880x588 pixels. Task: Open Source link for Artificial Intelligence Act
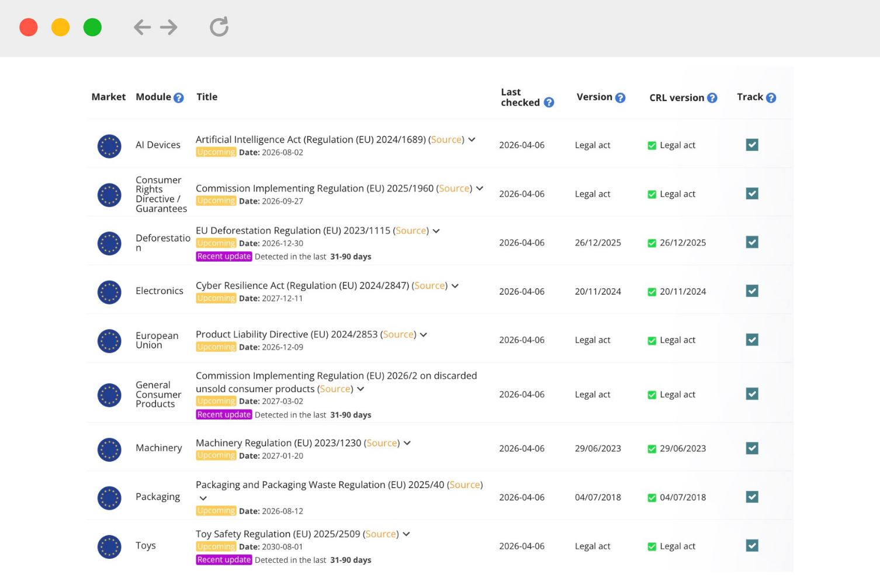[x=446, y=140]
